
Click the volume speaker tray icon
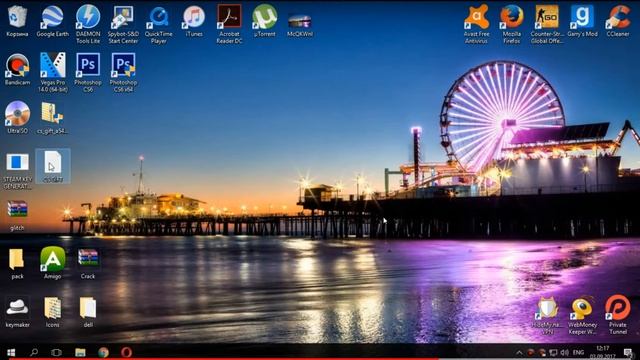(x=565, y=353)
